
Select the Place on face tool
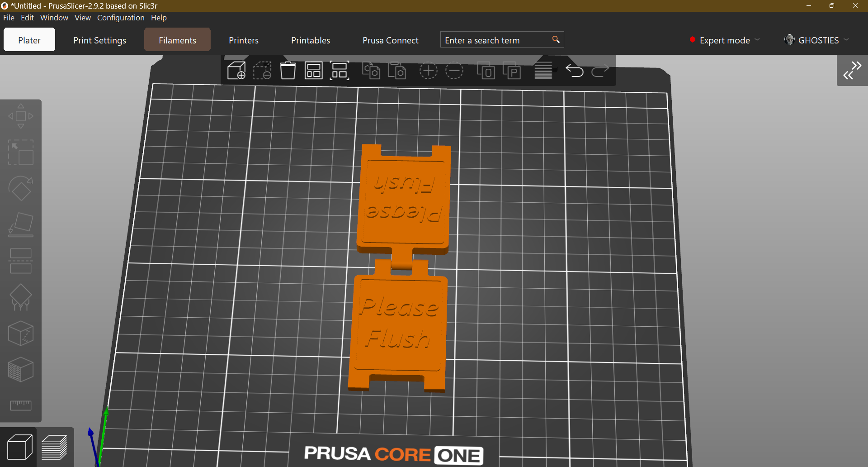21,225
